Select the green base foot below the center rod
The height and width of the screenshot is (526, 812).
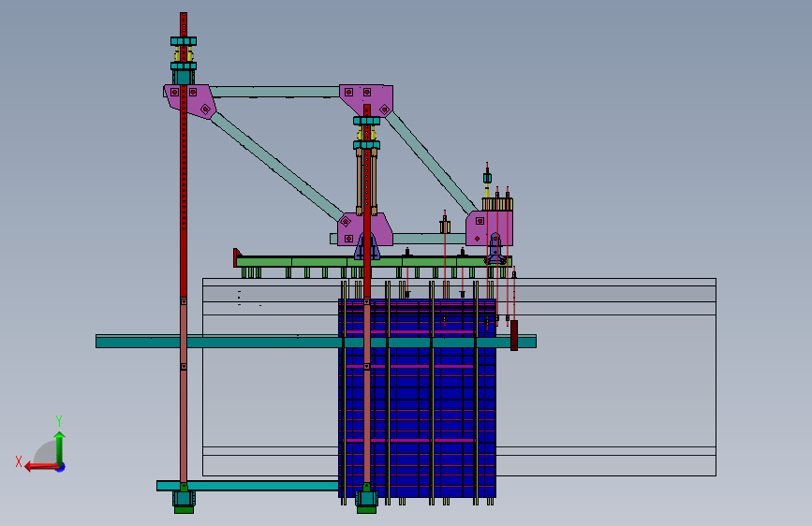[366, 510]
